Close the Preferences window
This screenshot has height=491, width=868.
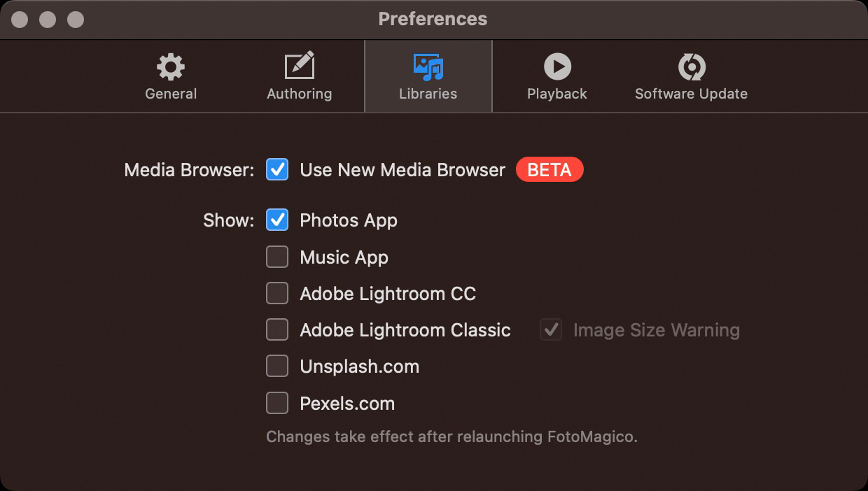[x=20, y=20]
